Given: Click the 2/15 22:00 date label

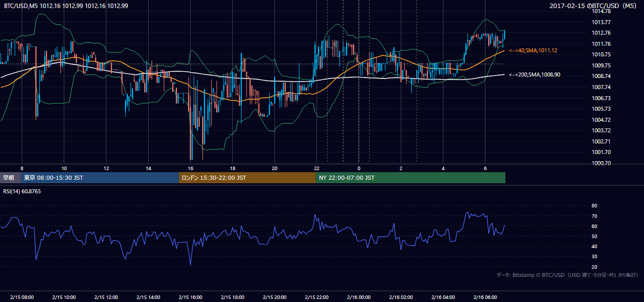Looking at the screenshot, I should point(316,297).
